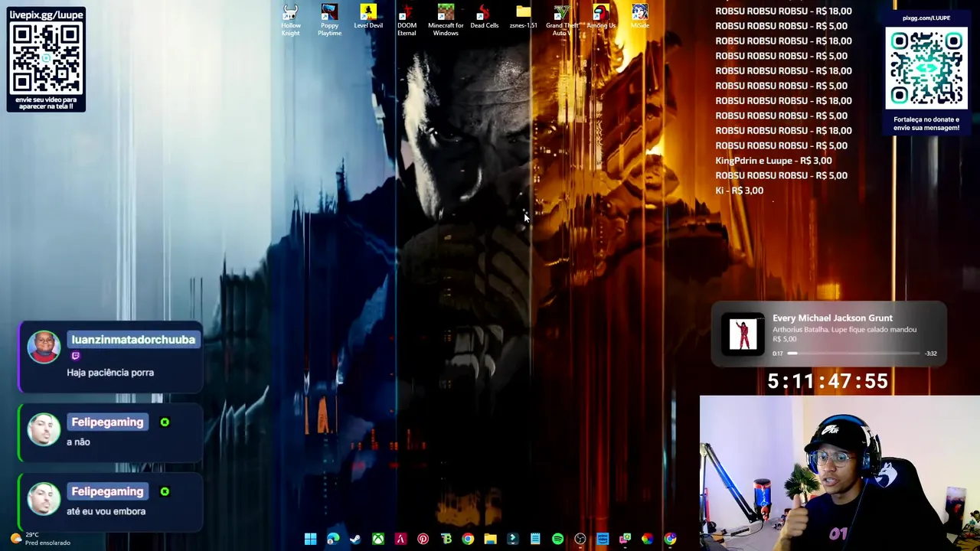Click the 'até eu vou embora' message
980x551 pixels.
click(106, 511)
